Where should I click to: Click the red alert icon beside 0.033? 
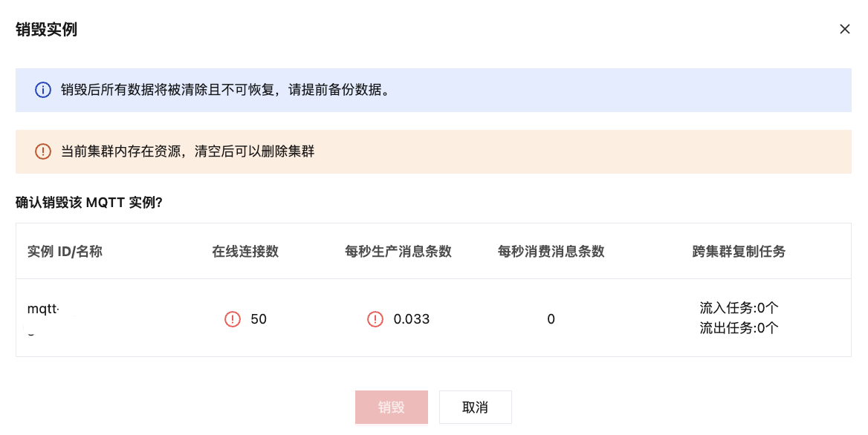(375, 319)
